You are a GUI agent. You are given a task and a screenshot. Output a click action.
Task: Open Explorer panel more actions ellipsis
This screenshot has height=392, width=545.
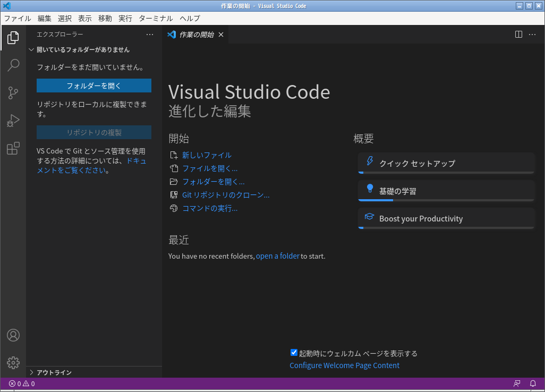coord(150,35)
